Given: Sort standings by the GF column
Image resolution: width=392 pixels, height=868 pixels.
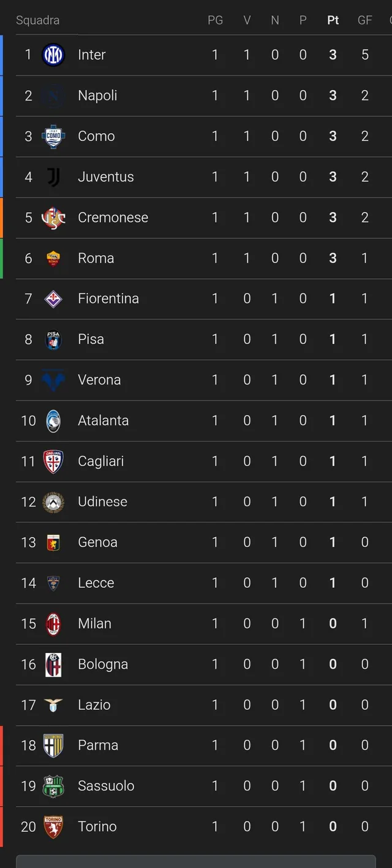Looking at the screenshot, I should (364, 20).
